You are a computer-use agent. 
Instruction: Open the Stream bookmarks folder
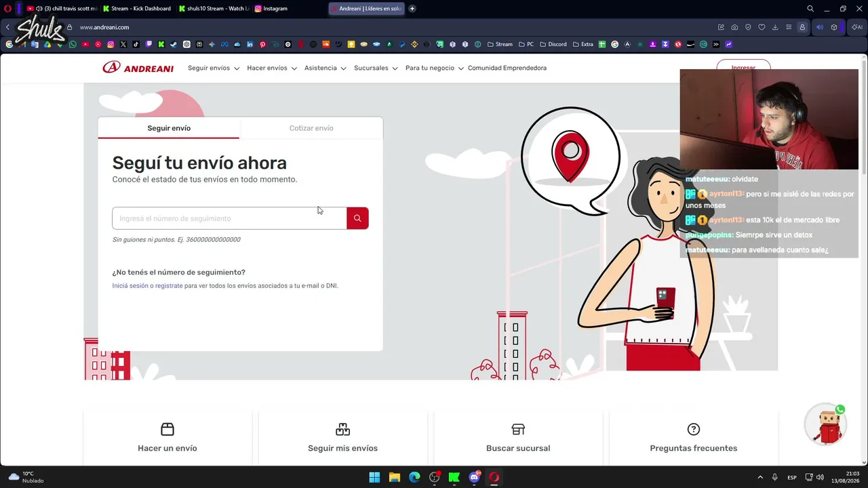pyautogui.click(x=500, y=45)
